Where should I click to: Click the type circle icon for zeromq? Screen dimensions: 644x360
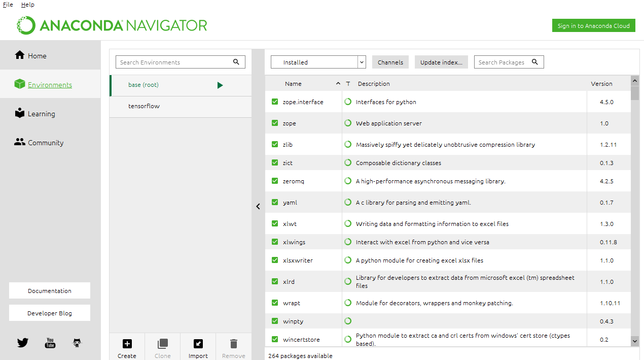coord(348,181)
